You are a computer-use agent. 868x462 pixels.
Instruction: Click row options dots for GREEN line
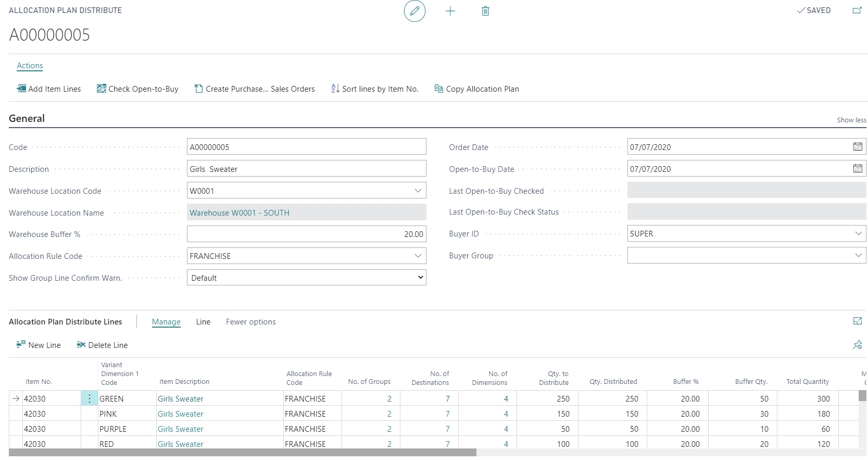[x=89, y=398]
